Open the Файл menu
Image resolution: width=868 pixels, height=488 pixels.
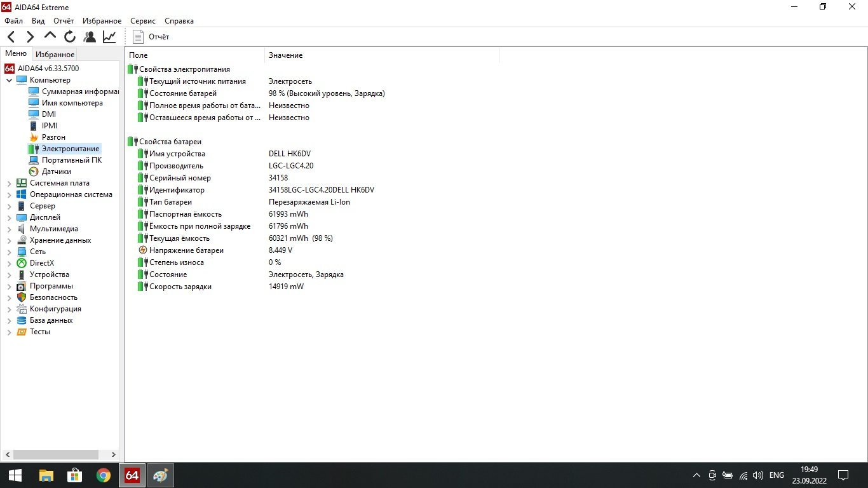click(x=13, y=21)
